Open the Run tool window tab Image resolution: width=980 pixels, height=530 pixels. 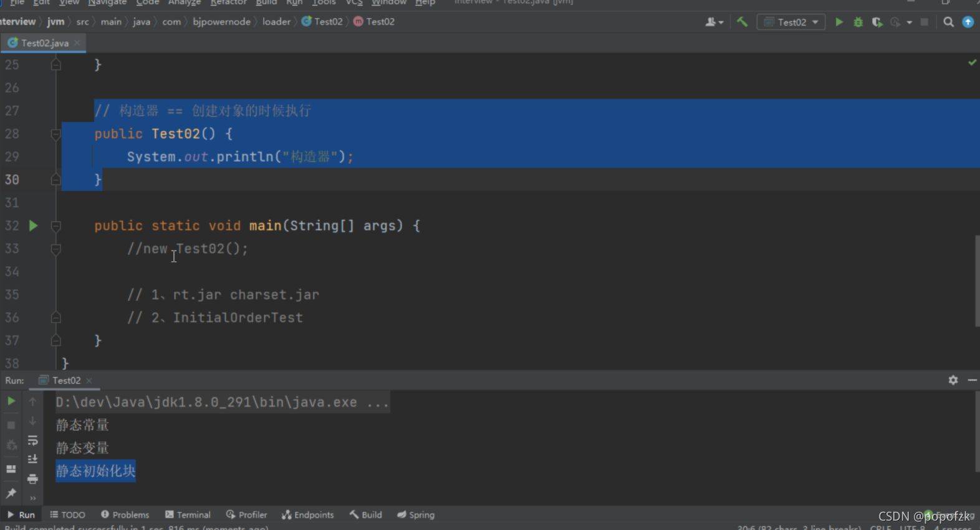click(x=21, y=515)
